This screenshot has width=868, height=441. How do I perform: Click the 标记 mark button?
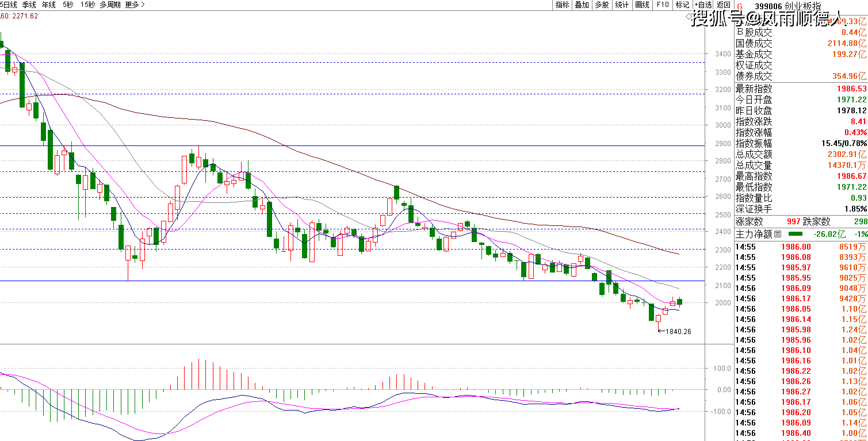pyautogui.click(x=682, y=5)
